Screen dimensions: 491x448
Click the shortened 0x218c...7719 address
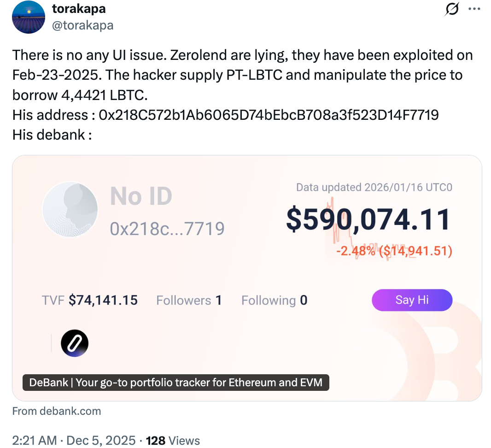pyautogui.click(x=167, y=228)
